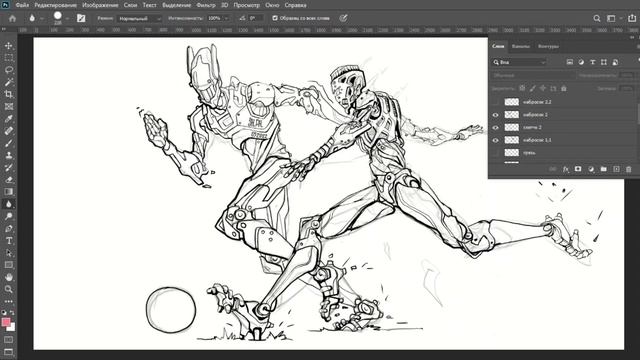
Task: Select the Horizontal Type tool
Action: tap(9, 241)
